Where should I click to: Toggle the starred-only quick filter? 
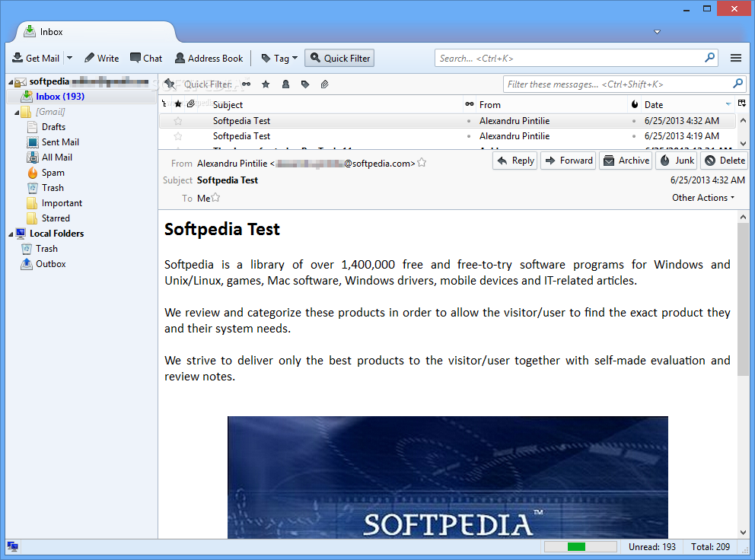[266, 84]
